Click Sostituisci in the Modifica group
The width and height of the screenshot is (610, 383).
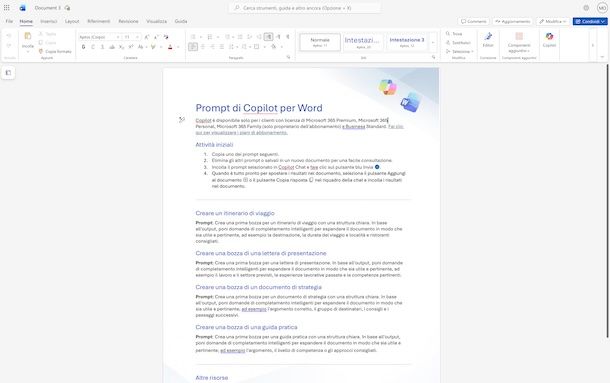[x=458, y=42]
